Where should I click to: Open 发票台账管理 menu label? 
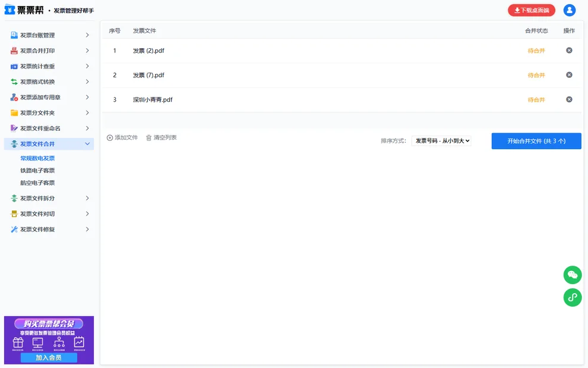point(37,35)
